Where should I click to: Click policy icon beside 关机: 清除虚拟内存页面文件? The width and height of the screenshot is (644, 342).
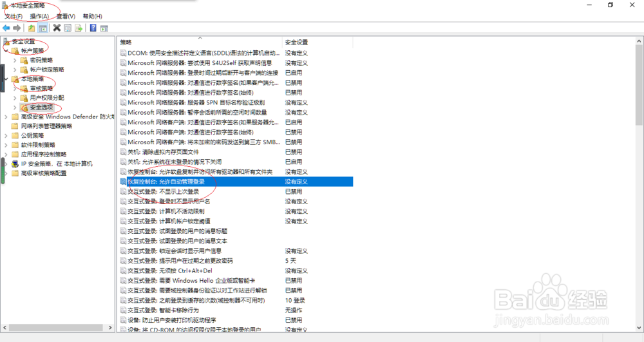[123, 152]
